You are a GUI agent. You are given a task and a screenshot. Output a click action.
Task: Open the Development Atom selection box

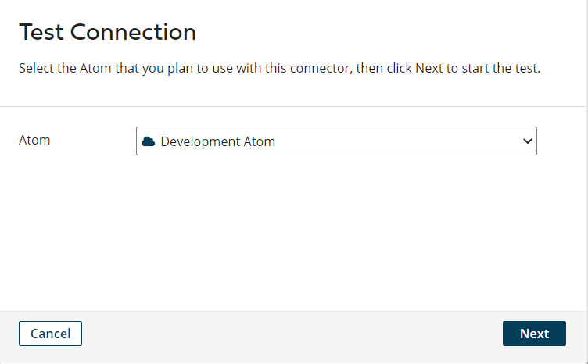tap(336, 141)
